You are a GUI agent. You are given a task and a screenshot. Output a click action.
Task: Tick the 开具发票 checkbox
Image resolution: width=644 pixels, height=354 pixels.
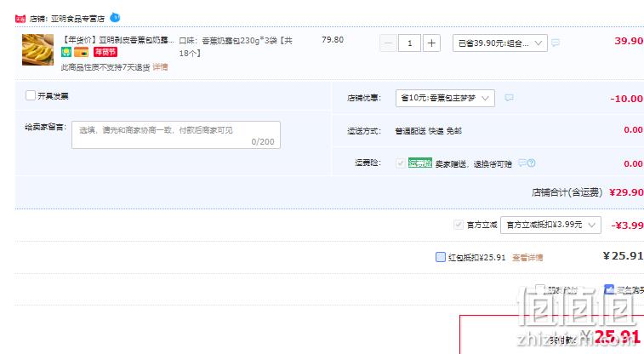31,95
